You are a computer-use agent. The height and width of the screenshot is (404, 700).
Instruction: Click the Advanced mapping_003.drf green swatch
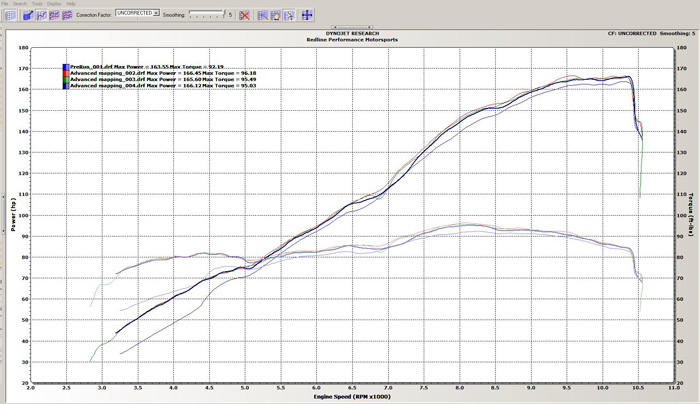(66, 79)
